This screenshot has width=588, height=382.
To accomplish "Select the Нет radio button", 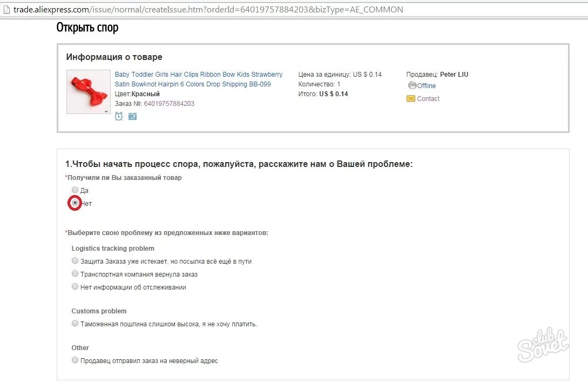I will [x=75, y=203].
